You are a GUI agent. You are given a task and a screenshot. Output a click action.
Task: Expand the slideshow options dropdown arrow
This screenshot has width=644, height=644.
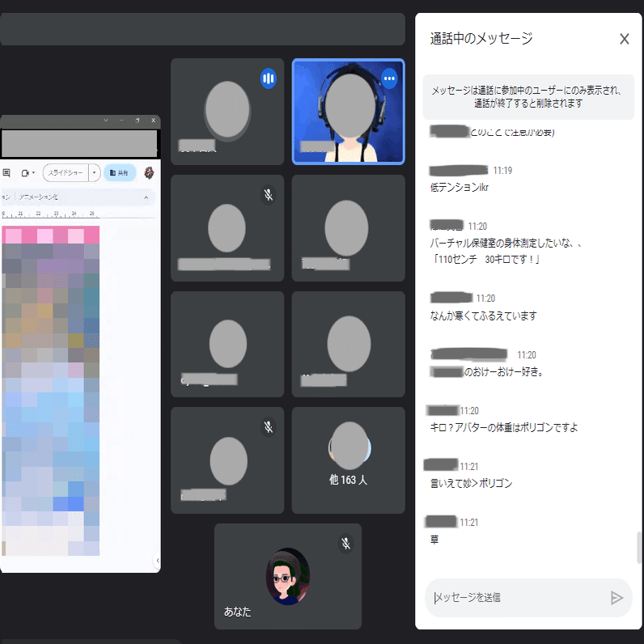[x=95, y=173]
